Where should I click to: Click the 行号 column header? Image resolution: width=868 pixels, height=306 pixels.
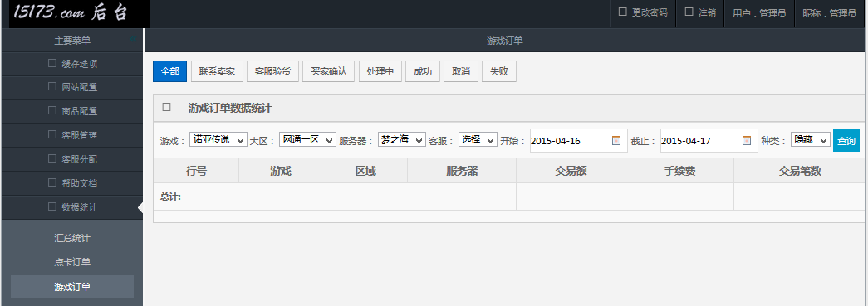[x=197, y=171]
